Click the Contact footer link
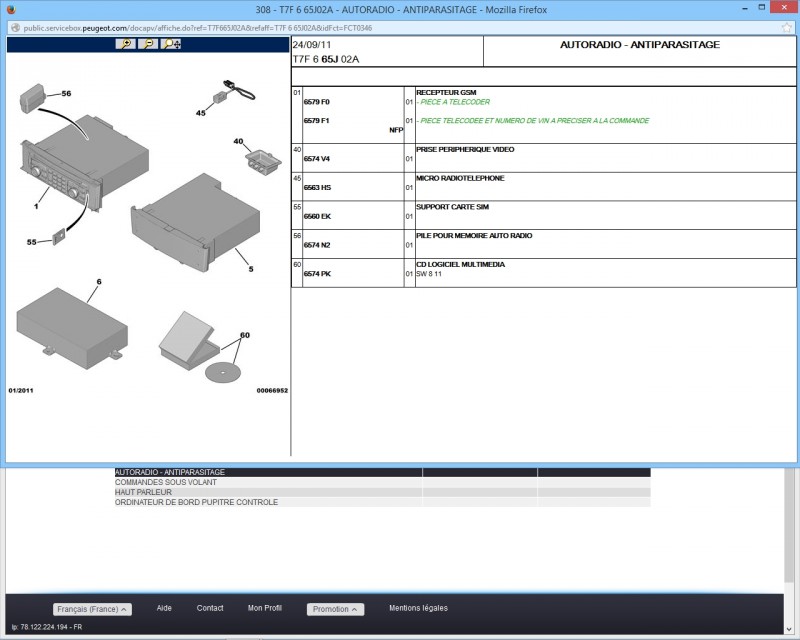Viewport: 800px width, 640px height. 210,608
